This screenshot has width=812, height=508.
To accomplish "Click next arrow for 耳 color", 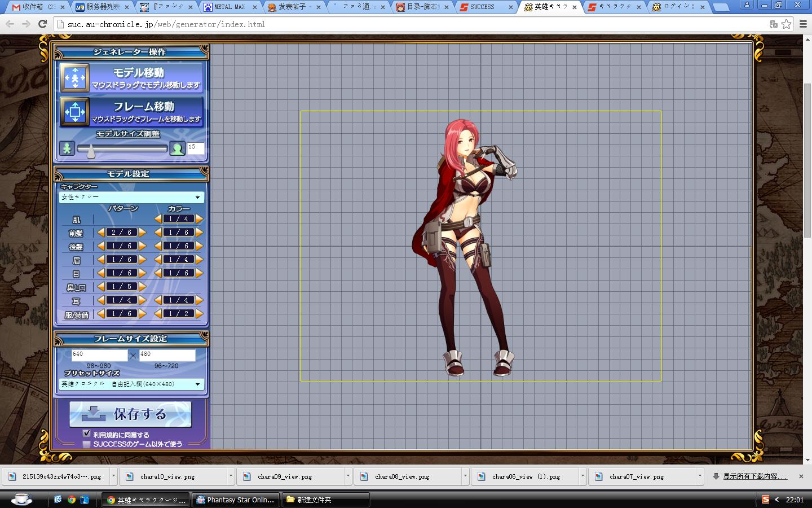I will 199,300.
